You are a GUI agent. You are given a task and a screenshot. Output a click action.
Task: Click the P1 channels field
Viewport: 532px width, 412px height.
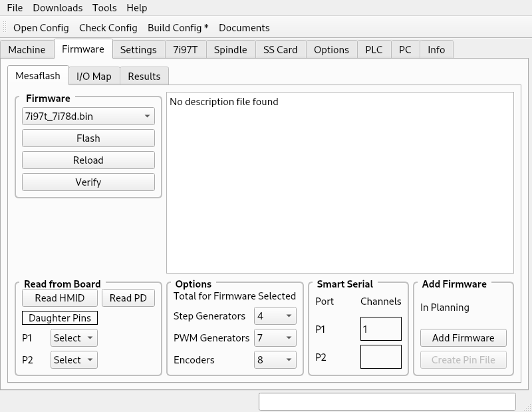(381, 329)
